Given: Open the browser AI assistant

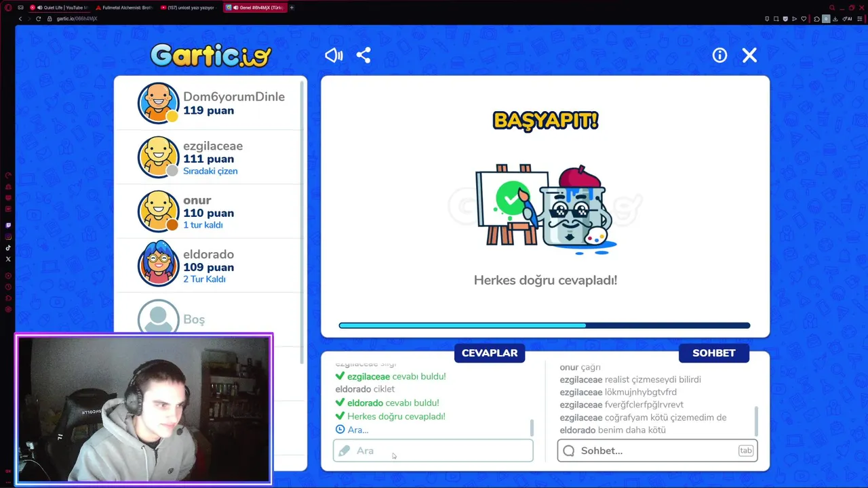Looking at the screenshot, I should point(847,18).
